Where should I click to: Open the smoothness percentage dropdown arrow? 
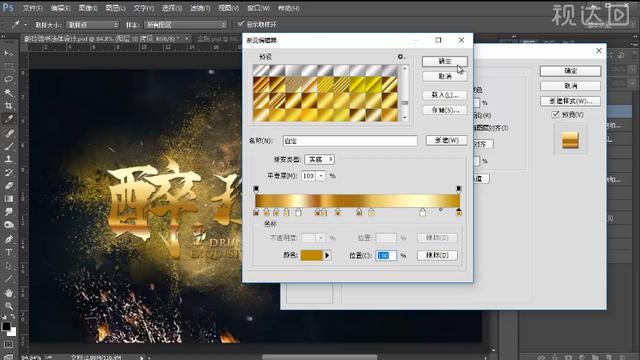[321, 176]
